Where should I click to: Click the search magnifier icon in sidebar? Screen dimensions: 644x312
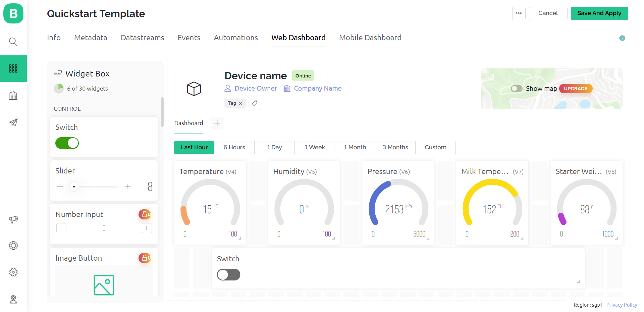pyautogui.click(x=13, y=42)
